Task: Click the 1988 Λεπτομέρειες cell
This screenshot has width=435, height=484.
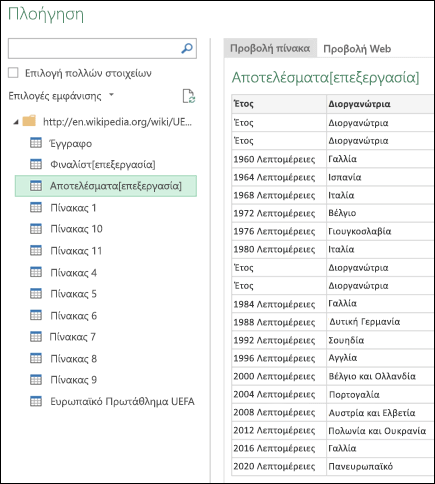Action: [x=279, y=322]
